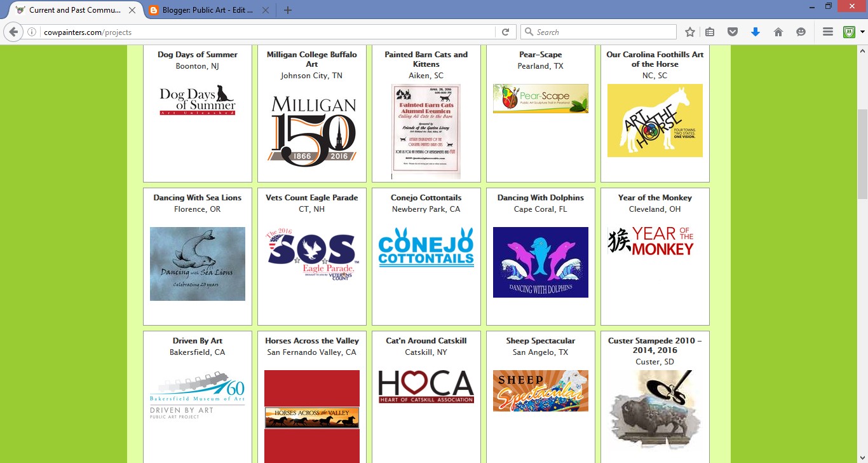Open Driven By Art title text
This screenshot has width=868, height=463.
[x=198, y=341]
